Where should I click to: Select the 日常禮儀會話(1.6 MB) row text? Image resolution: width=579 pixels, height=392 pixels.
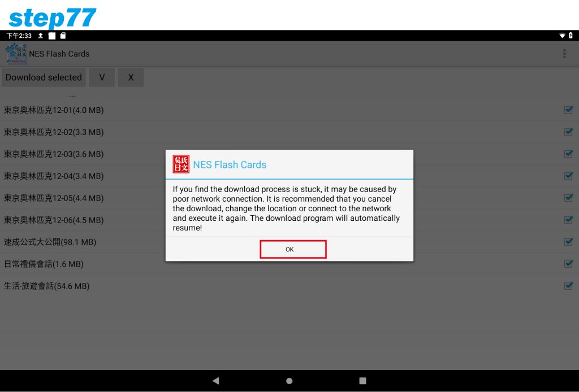pos(44,264)
